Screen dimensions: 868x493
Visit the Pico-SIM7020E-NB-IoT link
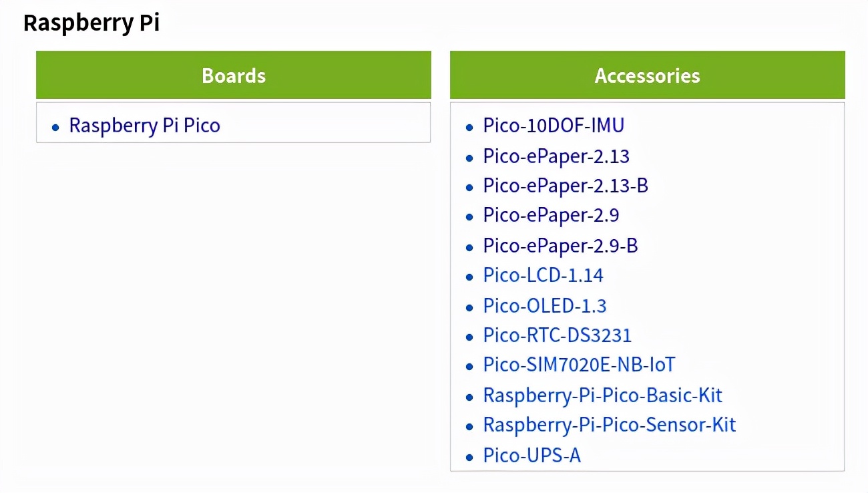(579, 365)
